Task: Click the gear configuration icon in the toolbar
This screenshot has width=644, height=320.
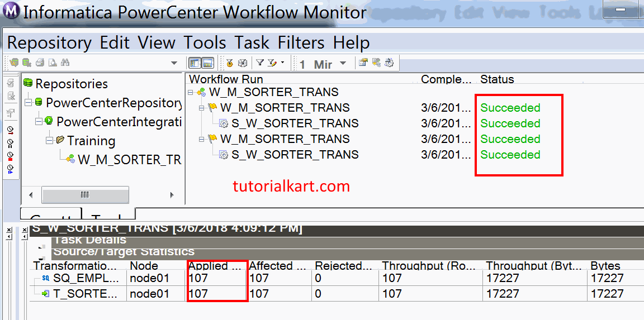Action: tap(389, 63)
